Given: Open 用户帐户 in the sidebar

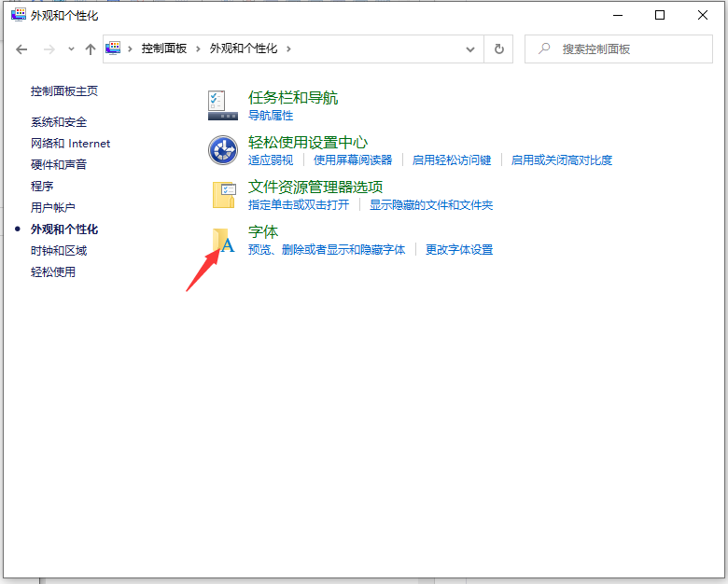Looking at the screenshot, I should [53, 207].
